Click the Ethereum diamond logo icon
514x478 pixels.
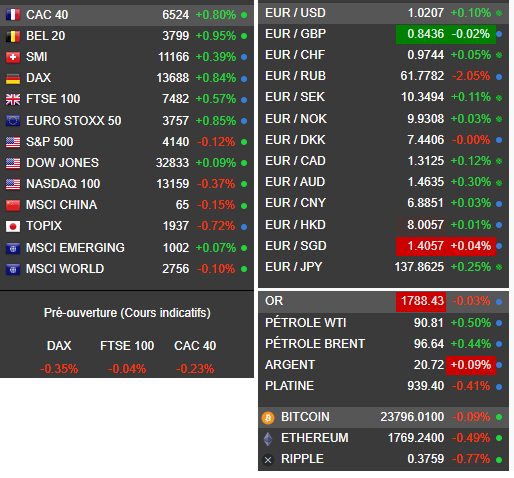(268, 439)
